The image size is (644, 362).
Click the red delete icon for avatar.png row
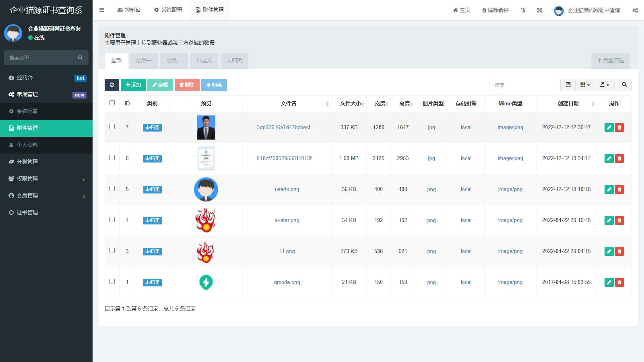619,220
